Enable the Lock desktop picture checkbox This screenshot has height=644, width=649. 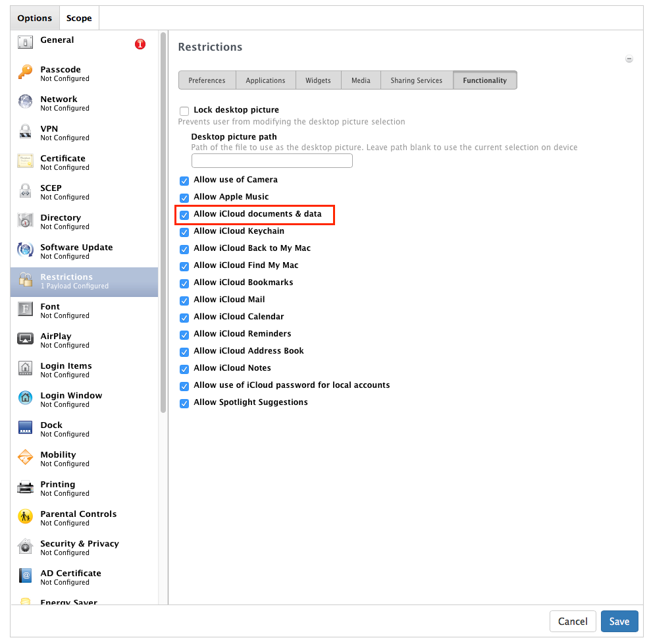pos(184,111)
